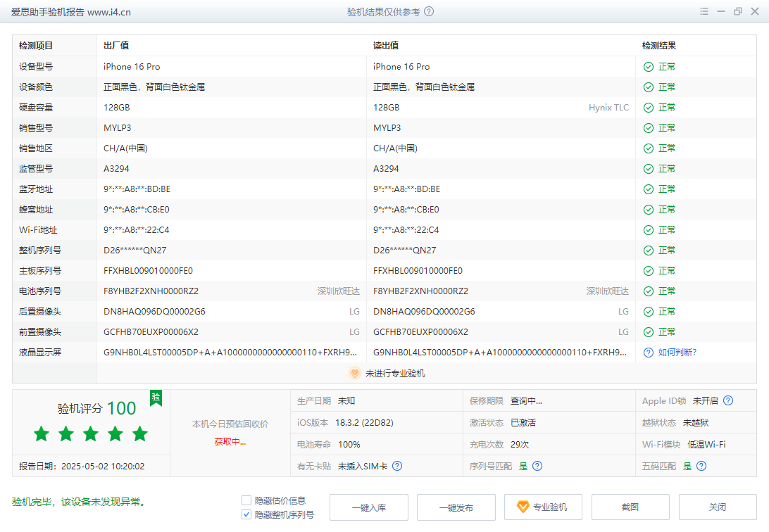Click the five-star rating row

click(x=91, y=434)
